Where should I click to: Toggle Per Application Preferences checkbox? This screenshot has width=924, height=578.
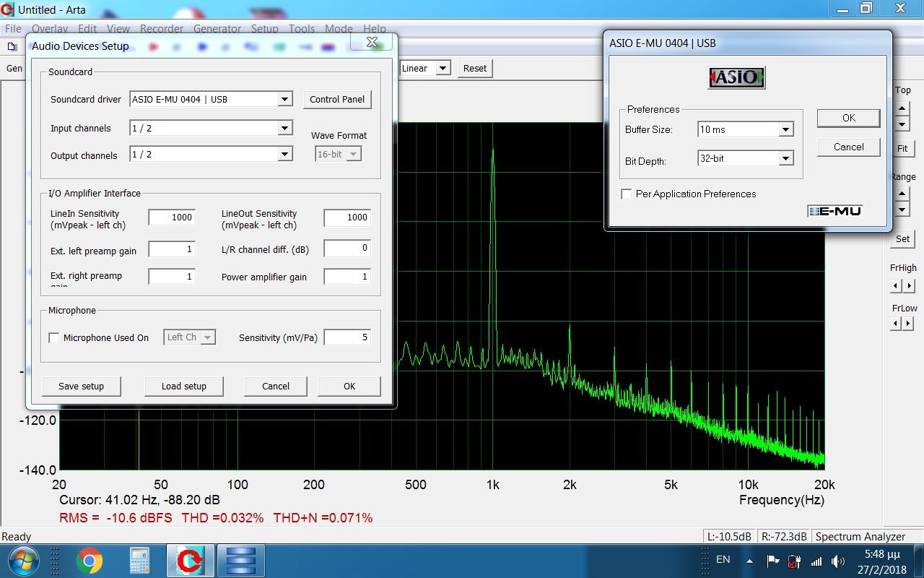coord(627,194)
